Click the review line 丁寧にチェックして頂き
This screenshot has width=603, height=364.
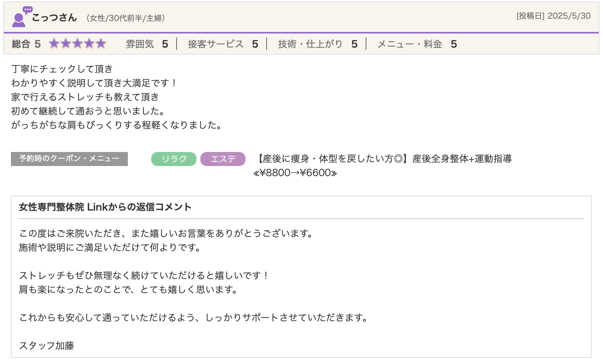tap(62, 69)
